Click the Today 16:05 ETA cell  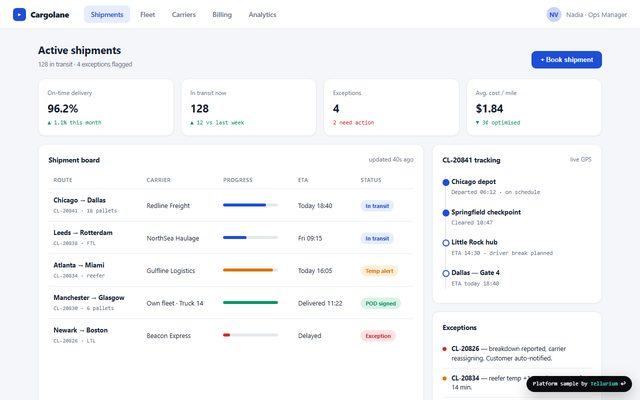315,271
